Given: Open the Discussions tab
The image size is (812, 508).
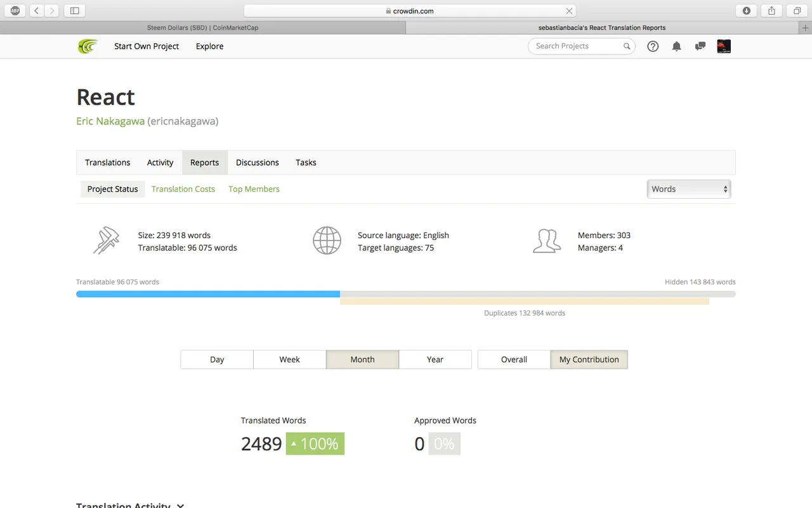Looking at the screenshot, I should 257,163.
